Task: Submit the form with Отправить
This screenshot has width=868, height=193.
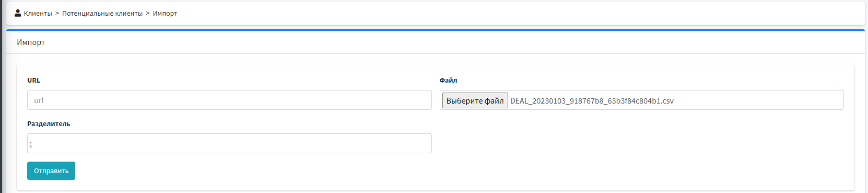Action: pyautogui.click(x=51, y=171)
